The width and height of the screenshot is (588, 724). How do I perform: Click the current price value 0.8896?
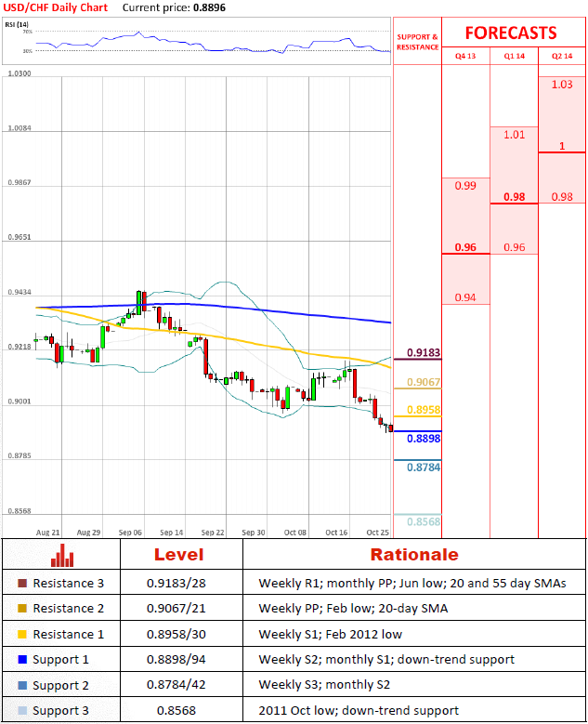coord(209,7)
